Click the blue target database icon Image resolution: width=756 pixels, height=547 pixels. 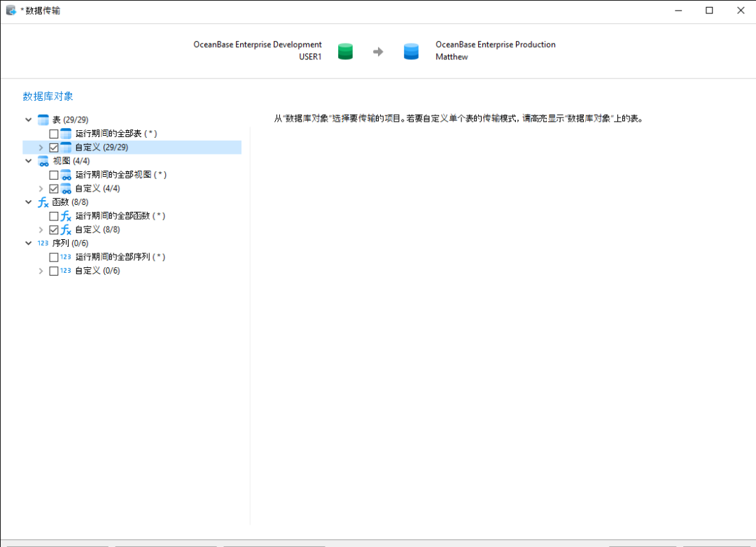tap(411, 51)
